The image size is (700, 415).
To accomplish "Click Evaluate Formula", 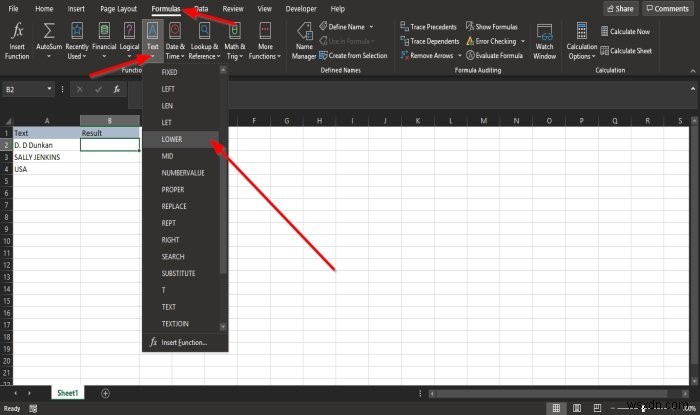I will pos(494,55).
